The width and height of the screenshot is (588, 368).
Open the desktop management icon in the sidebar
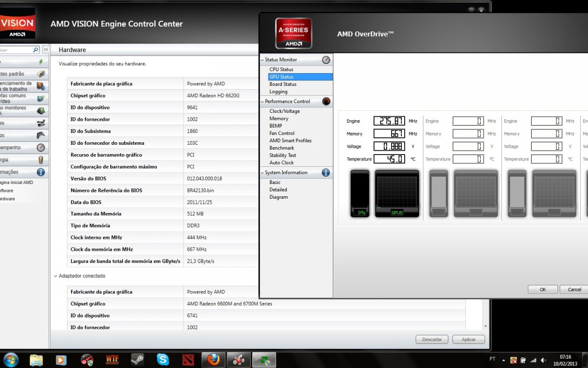[x=41, y=86]
